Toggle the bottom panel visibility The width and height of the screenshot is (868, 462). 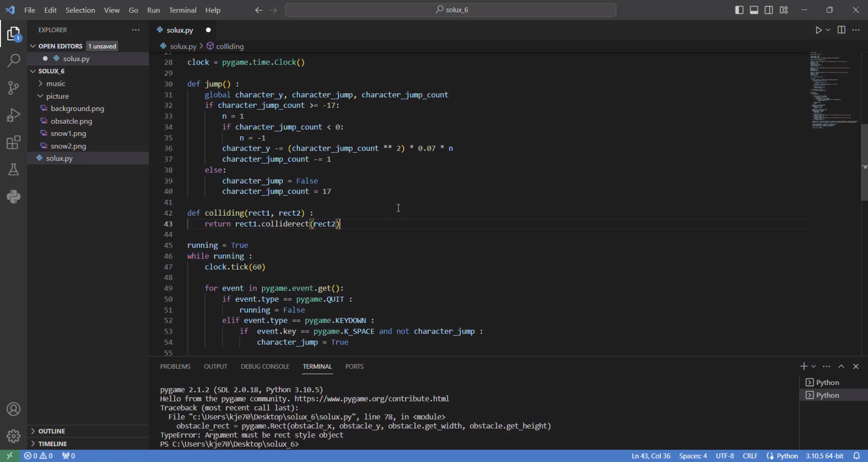754,10
